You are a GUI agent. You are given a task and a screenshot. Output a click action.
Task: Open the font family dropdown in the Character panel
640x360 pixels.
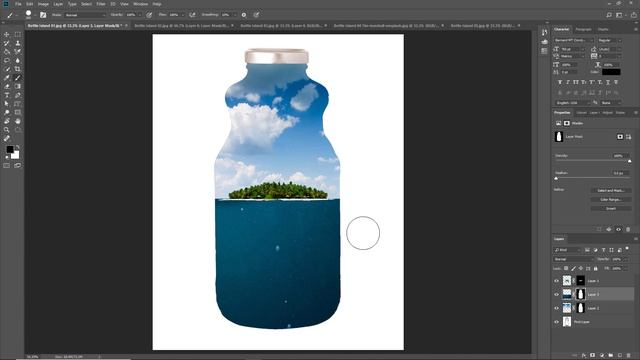pos(573,40)
